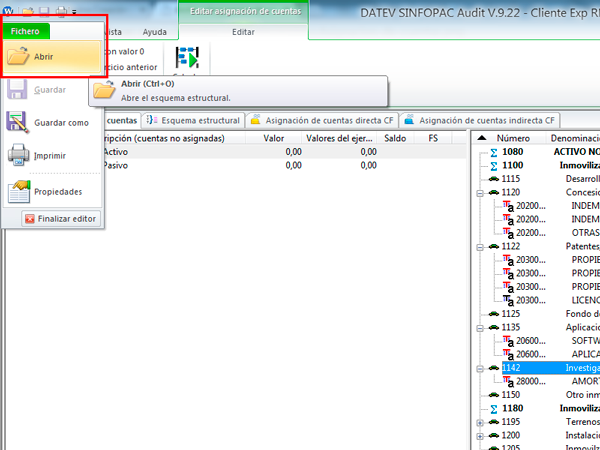Select tree item 1120
The height and width of the screenshot is (450, 600).
pyautogui.click(x=511, y=192)
